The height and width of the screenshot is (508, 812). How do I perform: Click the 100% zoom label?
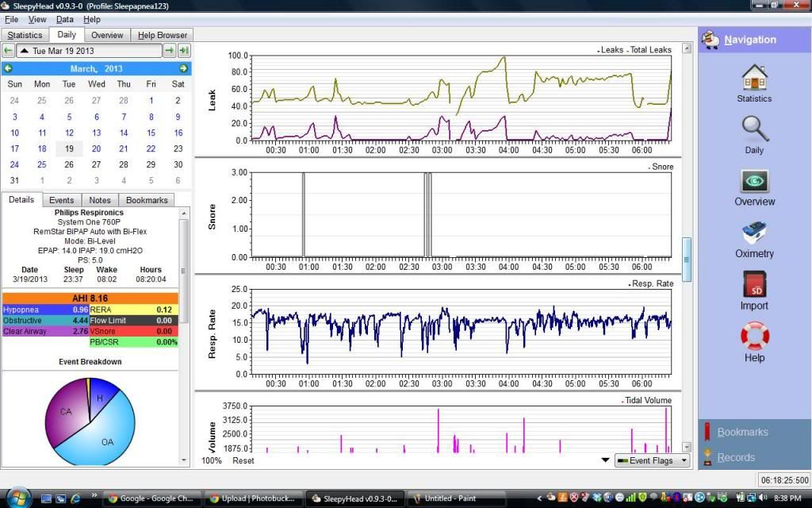click(211, 460)
